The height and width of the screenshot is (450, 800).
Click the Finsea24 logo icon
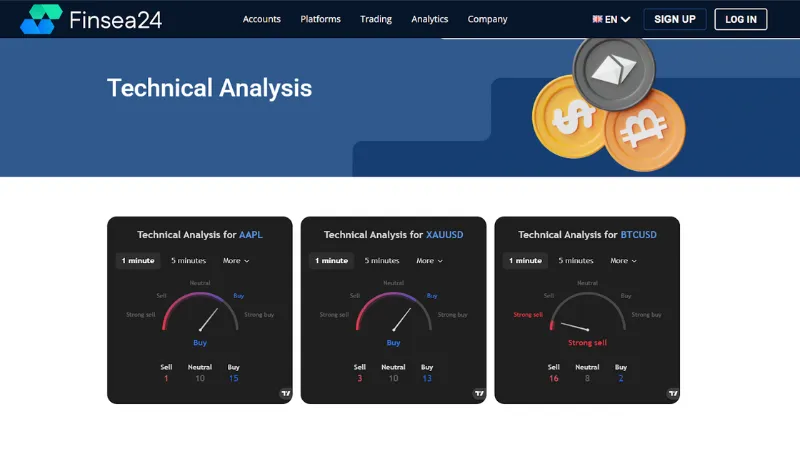(x=41, y=19)
